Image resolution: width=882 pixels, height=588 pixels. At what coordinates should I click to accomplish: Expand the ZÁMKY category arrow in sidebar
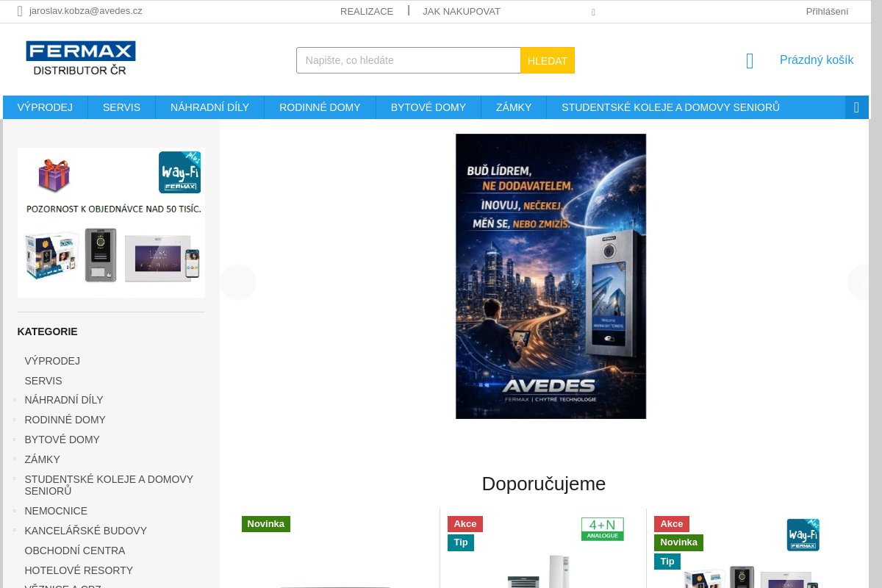(x=15, y=459)
